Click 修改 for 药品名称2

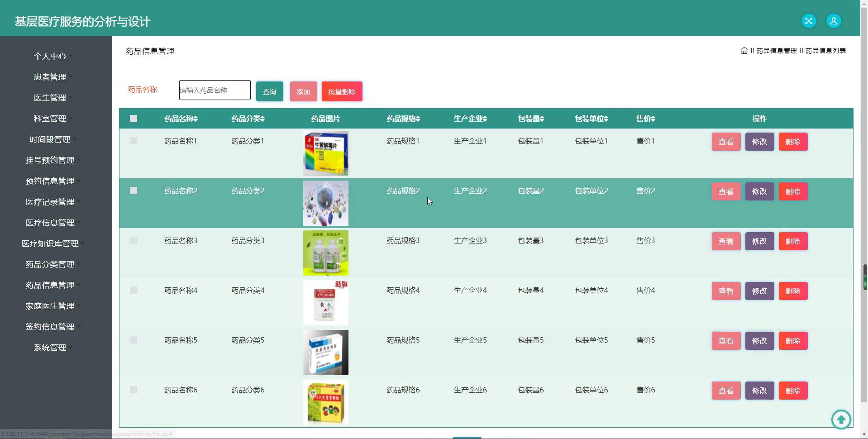(759, 191)
